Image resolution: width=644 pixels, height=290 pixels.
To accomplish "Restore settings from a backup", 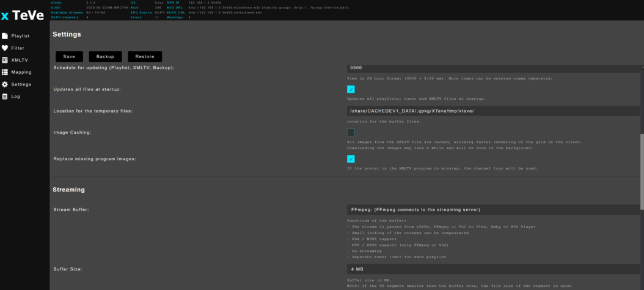I will click(145, 56).
